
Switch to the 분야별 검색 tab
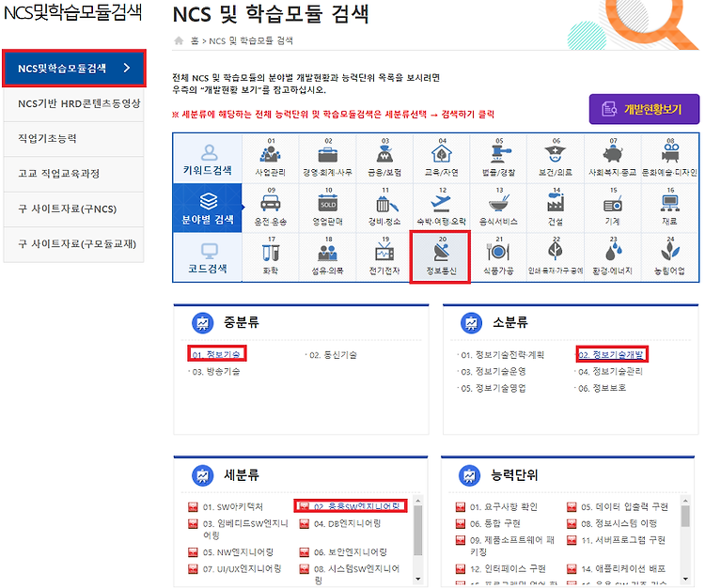pyautogui.click(x=208, y=208)
